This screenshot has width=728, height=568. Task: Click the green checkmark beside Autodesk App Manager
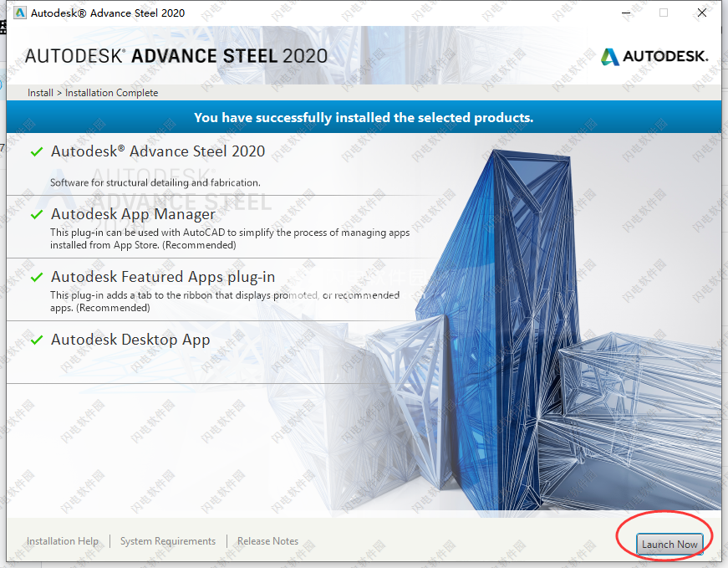37,214
